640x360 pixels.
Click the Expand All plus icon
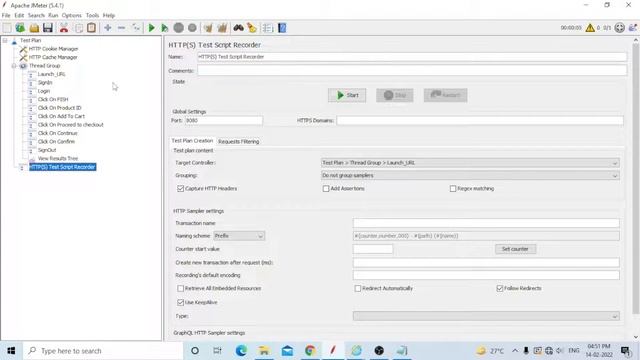point(108,28)
